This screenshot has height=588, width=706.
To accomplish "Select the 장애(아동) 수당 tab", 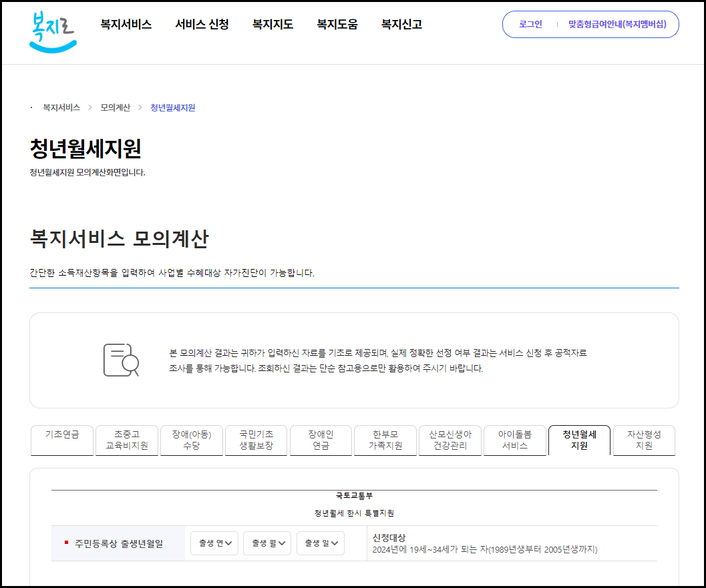I will [191, 440].
